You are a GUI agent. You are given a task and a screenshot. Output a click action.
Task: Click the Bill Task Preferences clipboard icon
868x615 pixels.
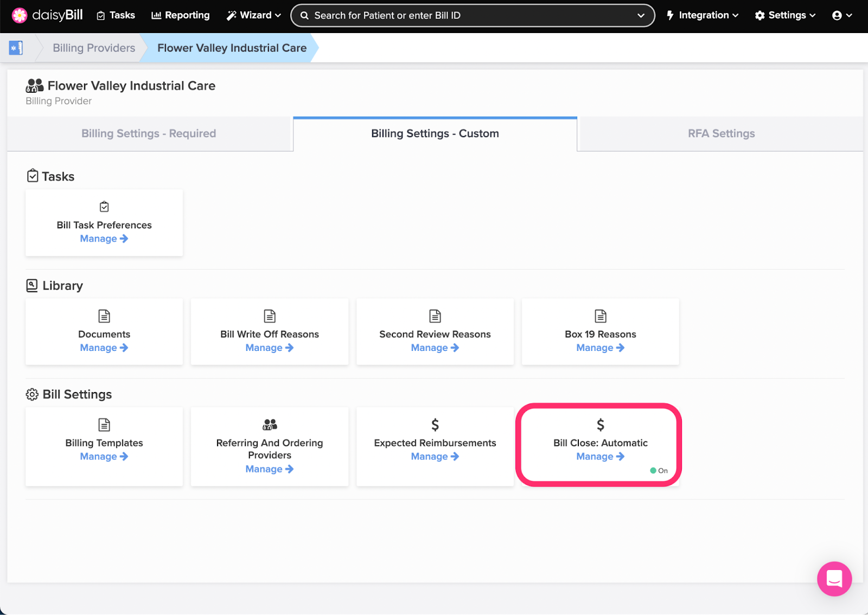pos(104,207)
